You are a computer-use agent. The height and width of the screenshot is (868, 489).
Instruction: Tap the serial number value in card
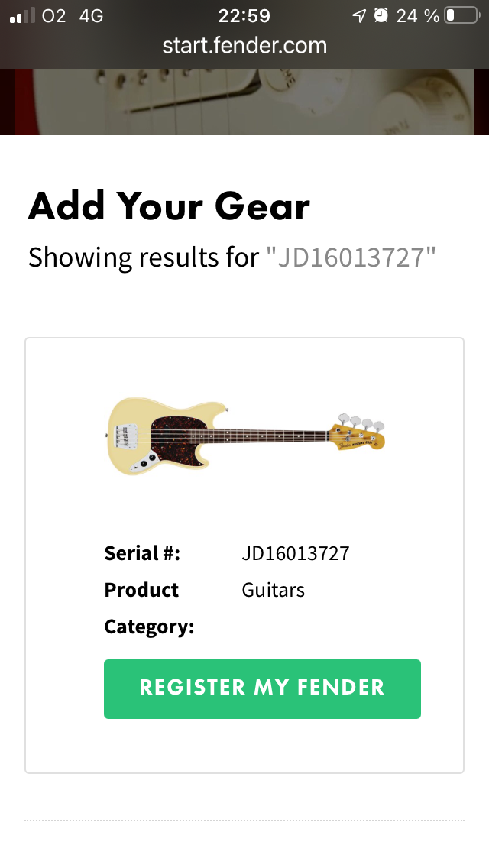coord(296,553)
